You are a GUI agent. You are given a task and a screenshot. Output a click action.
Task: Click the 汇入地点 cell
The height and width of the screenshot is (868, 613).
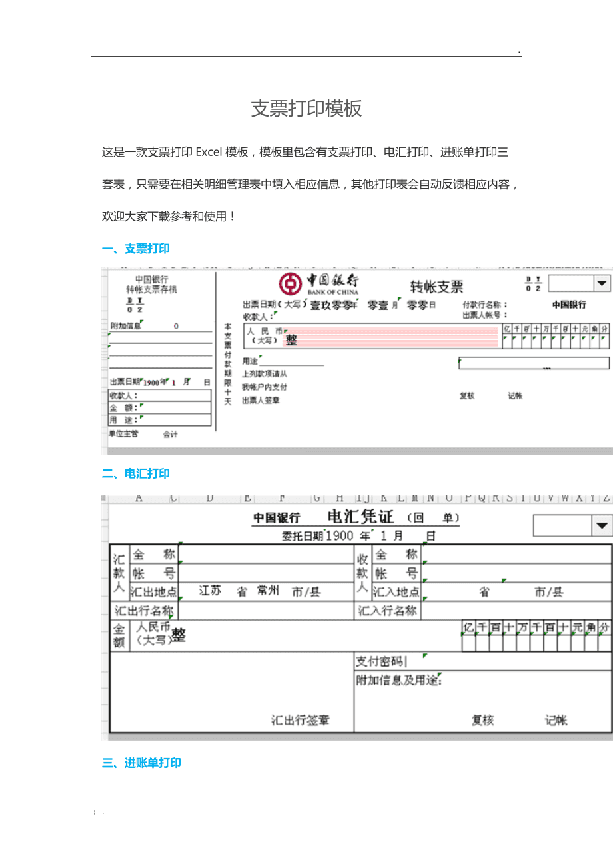tap(396, 591)
